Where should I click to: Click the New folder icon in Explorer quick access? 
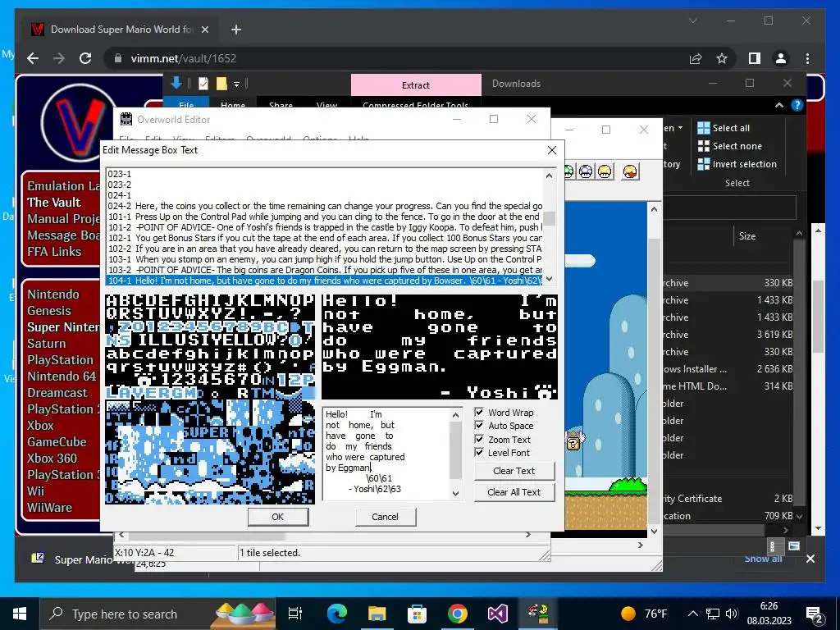tap(221, 84)
